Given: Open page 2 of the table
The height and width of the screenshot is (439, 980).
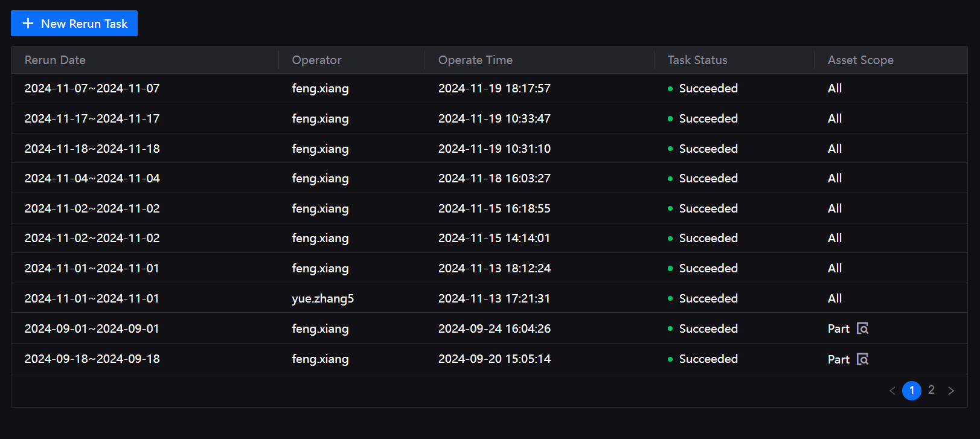Looking at the screenshot, I should click(931, 390).
